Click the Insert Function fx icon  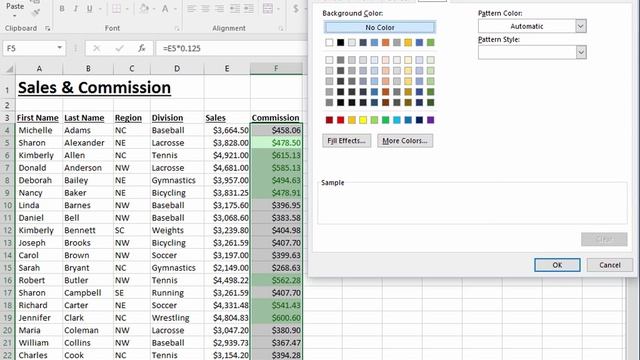pyautogui.click(x=141, y=48)
